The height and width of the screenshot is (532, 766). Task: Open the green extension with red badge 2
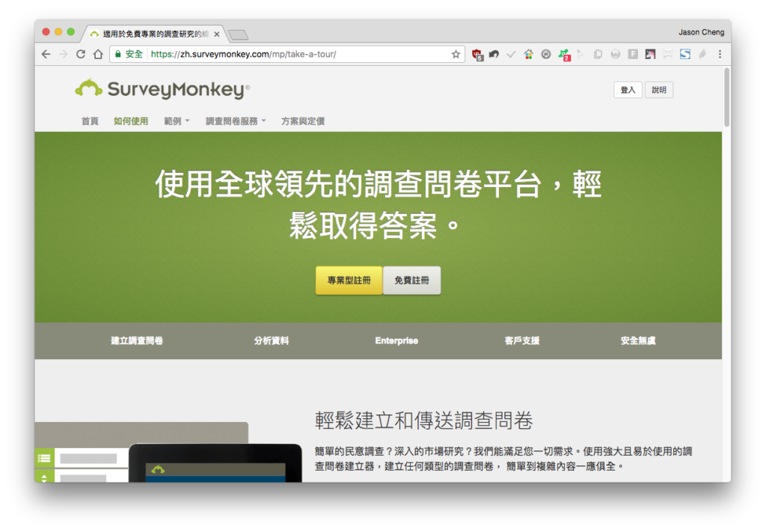click(x=564, y=55)
